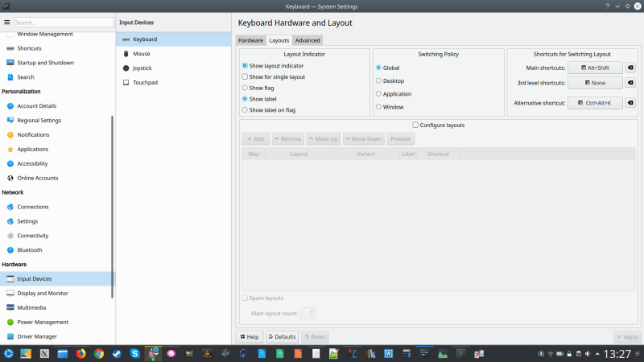
Task: Select the Show flag radio option
Action: coord(246,88)
